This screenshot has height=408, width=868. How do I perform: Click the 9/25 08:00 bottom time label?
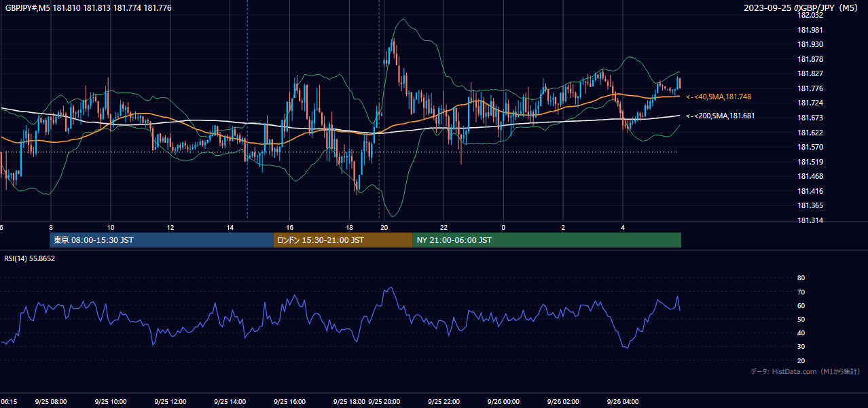click(51, 402)
